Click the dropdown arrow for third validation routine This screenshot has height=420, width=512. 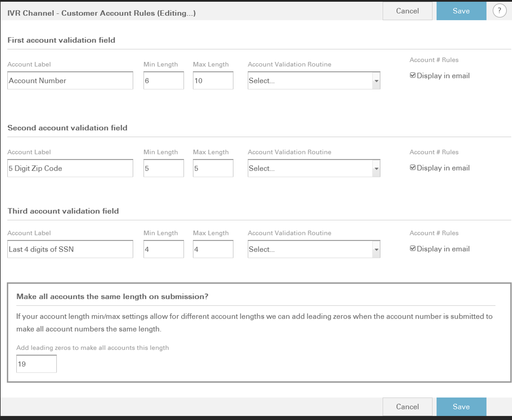coord(377,249)
